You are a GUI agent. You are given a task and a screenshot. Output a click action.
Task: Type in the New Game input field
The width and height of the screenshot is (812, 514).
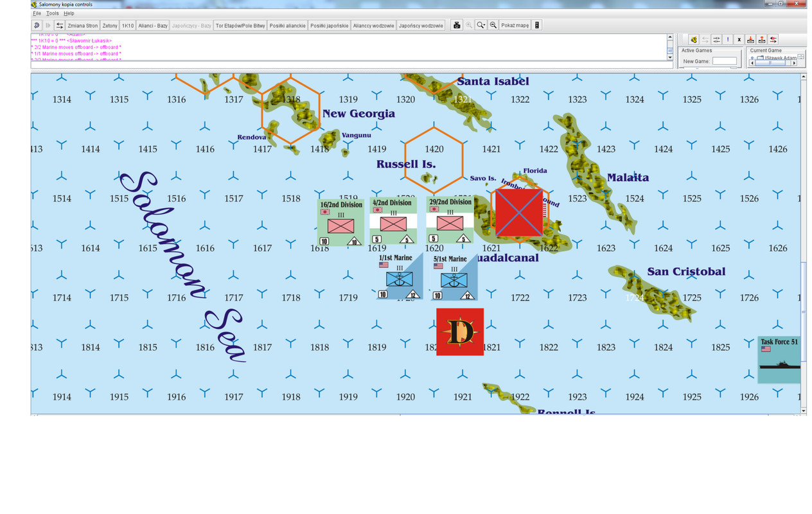click(725, 61)
